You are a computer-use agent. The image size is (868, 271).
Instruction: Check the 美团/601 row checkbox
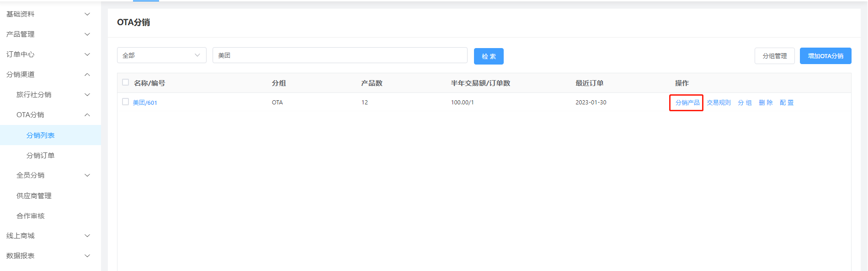[x=126, y=102]
